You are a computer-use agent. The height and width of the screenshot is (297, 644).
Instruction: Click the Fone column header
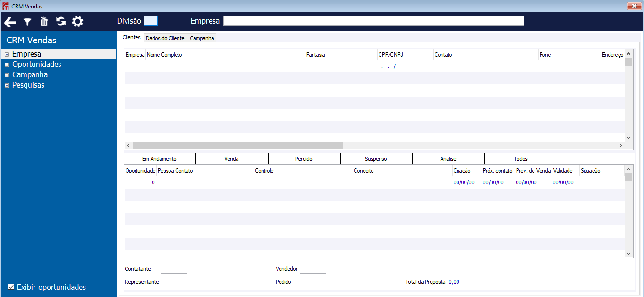point(545,55)
